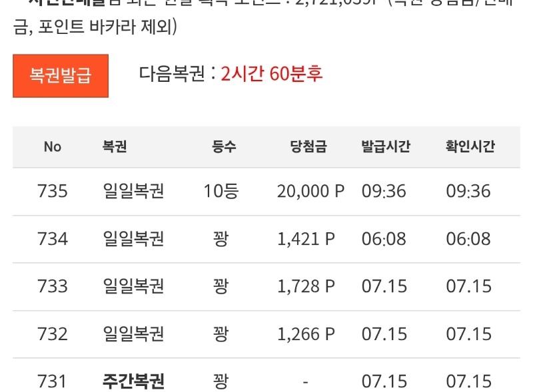
Task: Click the 1,728 P prize amount
Action: tap(306, 286)
